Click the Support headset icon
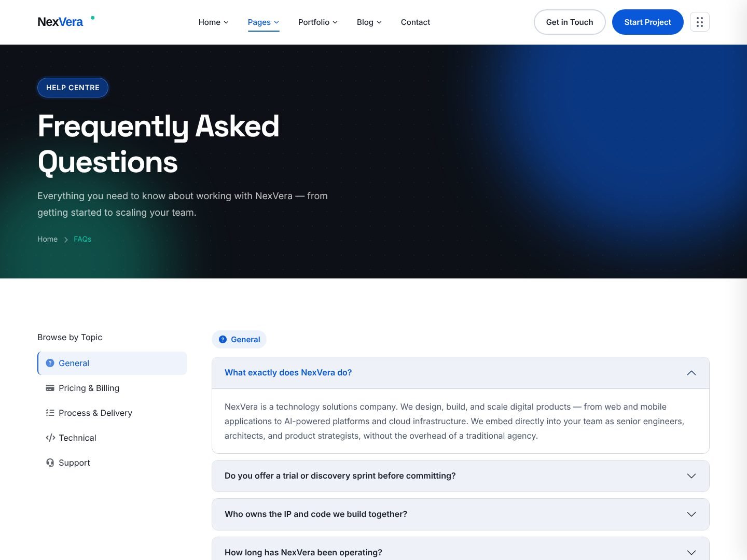Viewport: 747px width, 560px height. point(50,463)
